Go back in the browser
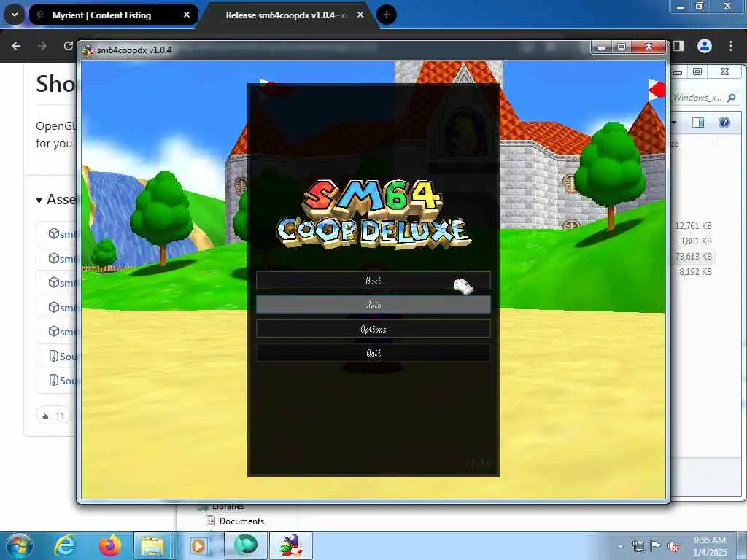 (x=16, y=46)
